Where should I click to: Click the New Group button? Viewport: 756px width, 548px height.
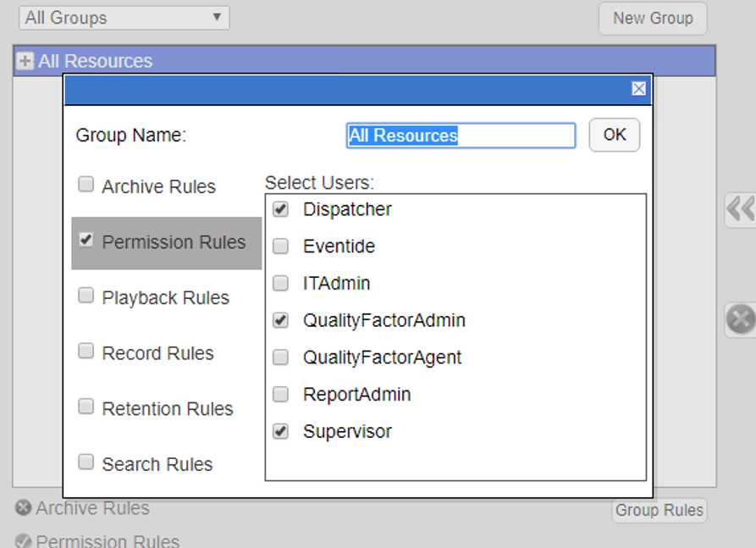[x=653, y=18]
